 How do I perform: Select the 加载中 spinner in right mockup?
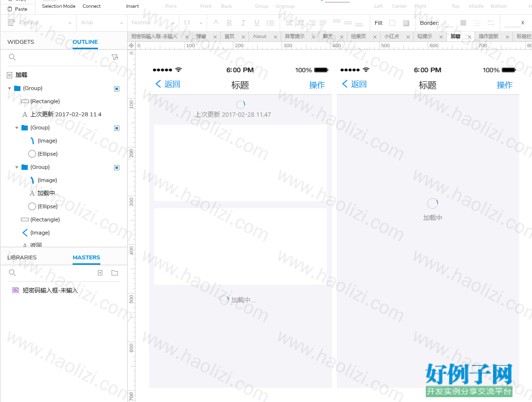tap(432, 203)
